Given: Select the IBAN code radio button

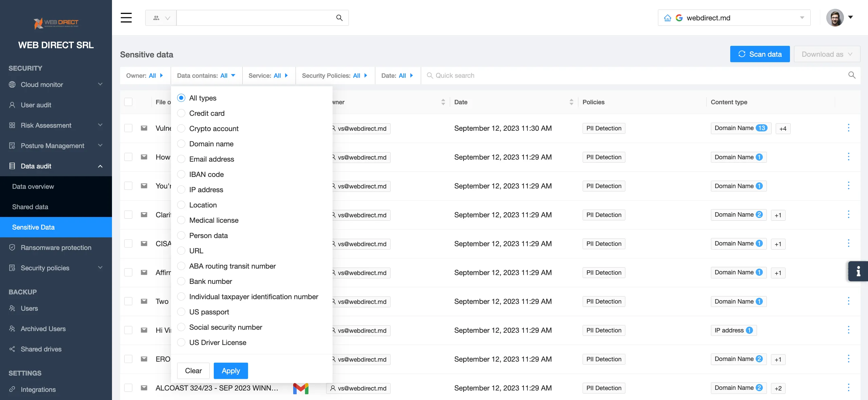Looking at the screenshot, I should pyautogui.click(x=181, y=174).
